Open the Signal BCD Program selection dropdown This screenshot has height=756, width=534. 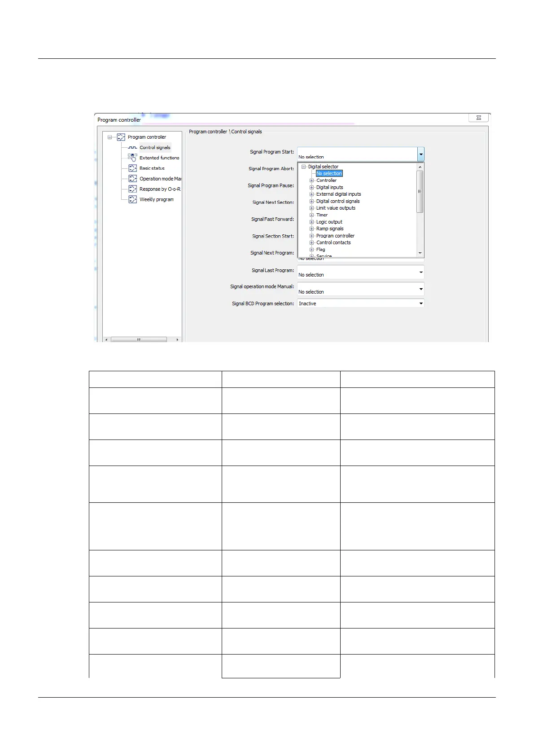421,303
